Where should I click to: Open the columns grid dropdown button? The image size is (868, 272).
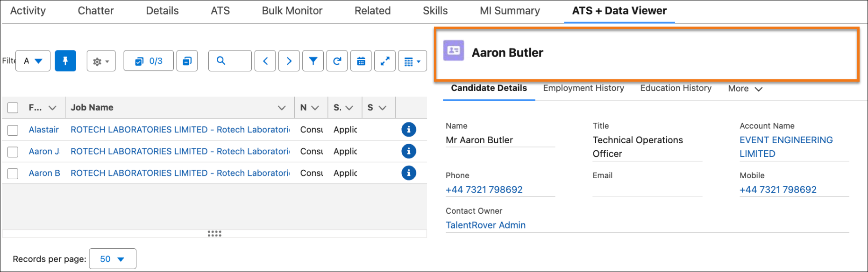pos(413,61)
